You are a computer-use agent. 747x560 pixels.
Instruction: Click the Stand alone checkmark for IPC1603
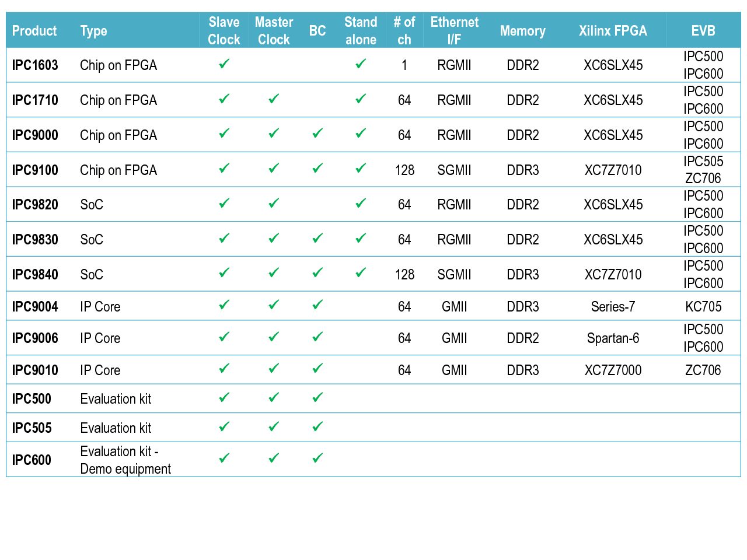pyautogui.click(x=361, y=64)
